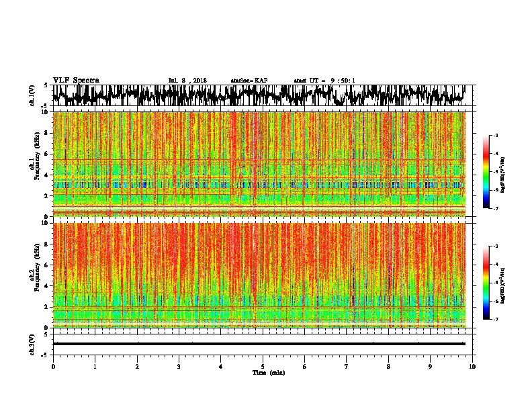532x411 pixels.
Task: Click the '10' kHz tick of ch.1 spectrogram
Action: point(46,112)
